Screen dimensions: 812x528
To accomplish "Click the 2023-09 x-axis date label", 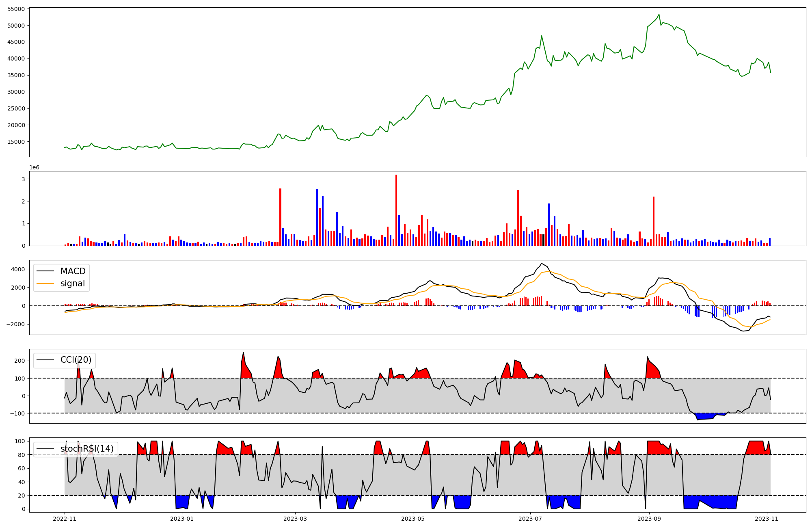I will click(649, 519).
